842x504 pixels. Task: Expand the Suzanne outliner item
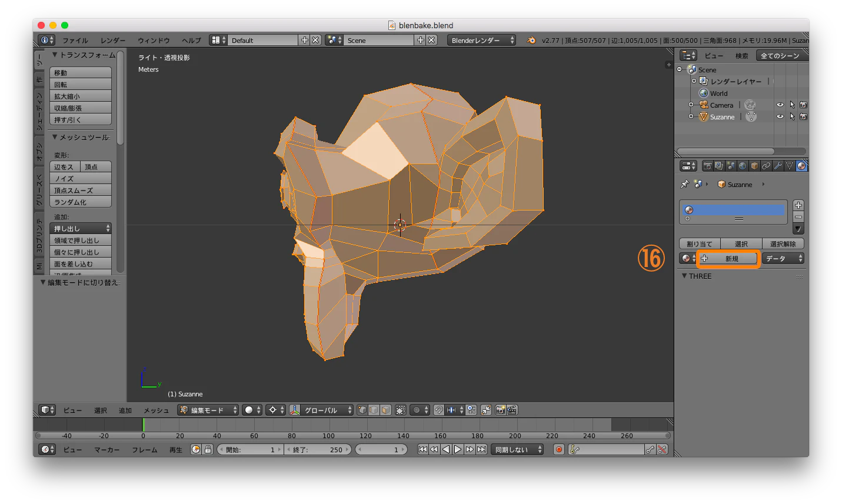click(691, 116)
